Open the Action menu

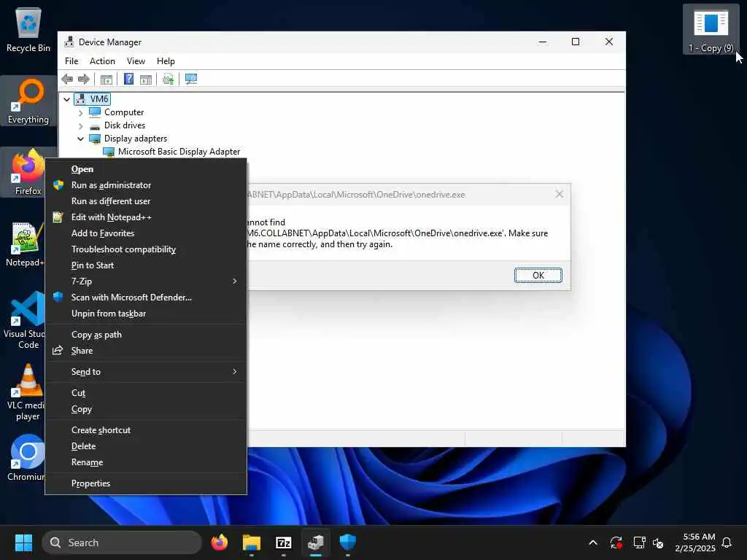102,61
